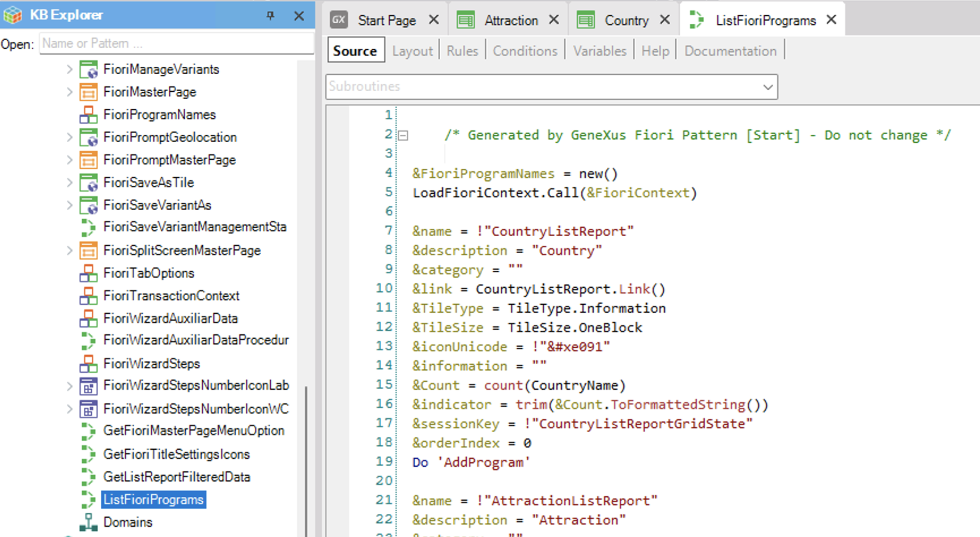Viewport: 980px width, 537px height.
Task: Open the Help section
Action: click(x=655, y=51)
